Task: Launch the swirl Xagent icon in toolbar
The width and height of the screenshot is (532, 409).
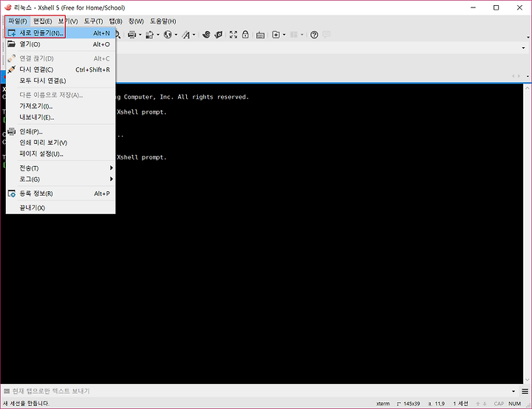Action: point(206,35)
